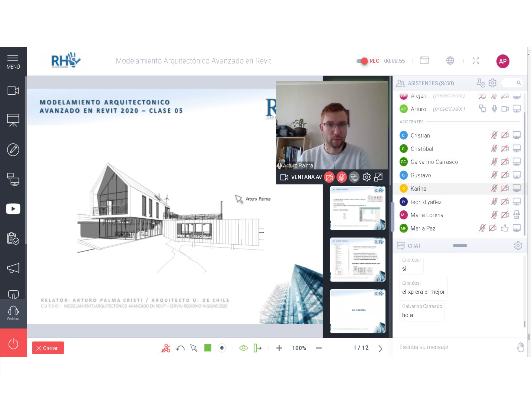This screenshot has width=532, height=399.
Task: Select the whiteboard pencil sidebar icon
Action: click(13, 150)
